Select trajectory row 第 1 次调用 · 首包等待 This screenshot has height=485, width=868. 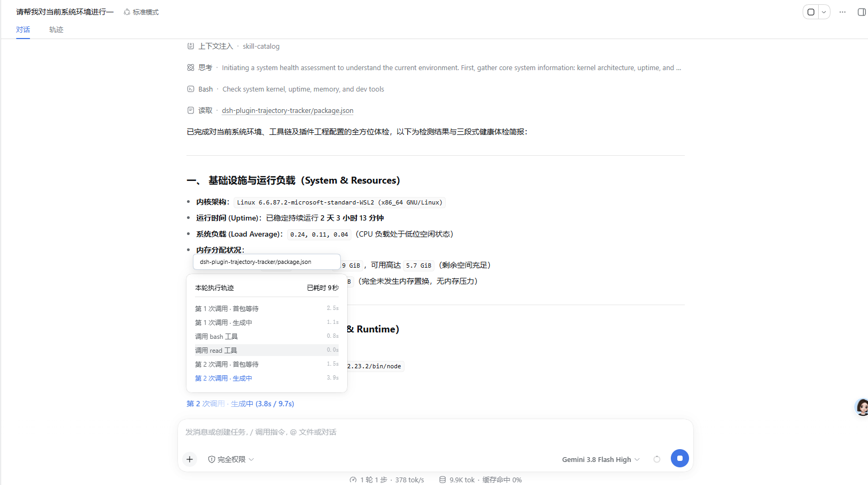pos(267,308)
